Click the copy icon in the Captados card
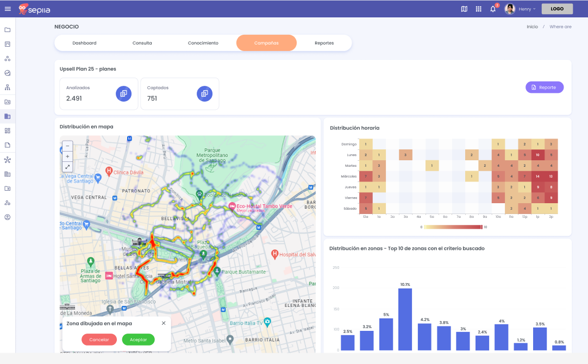The width and height of the screenshot is (588, 364). 204,93
